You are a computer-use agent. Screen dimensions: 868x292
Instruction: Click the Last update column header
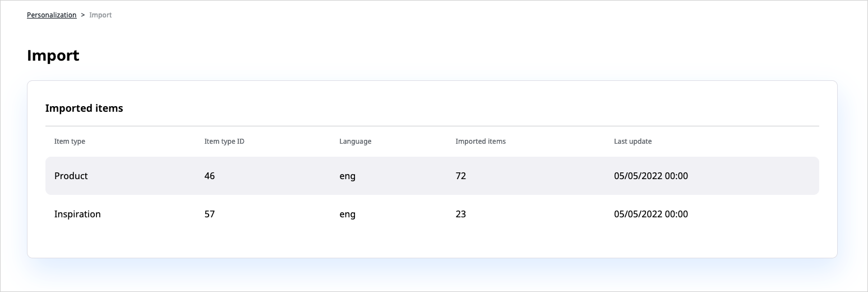point(632,142)
